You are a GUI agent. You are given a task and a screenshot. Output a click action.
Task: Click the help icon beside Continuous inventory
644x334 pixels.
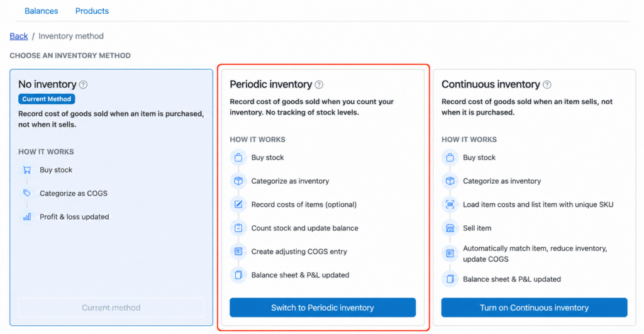[x=547, y=85]
